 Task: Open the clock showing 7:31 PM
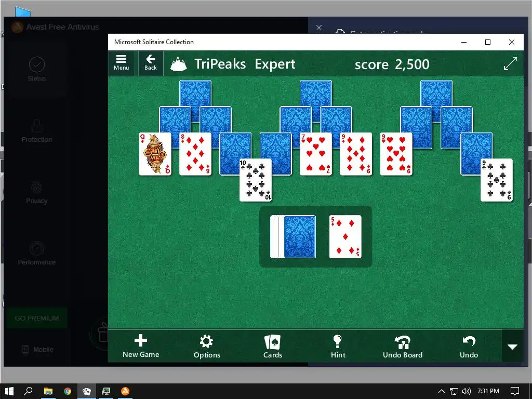pyautogui.click(x=488, y=391)
